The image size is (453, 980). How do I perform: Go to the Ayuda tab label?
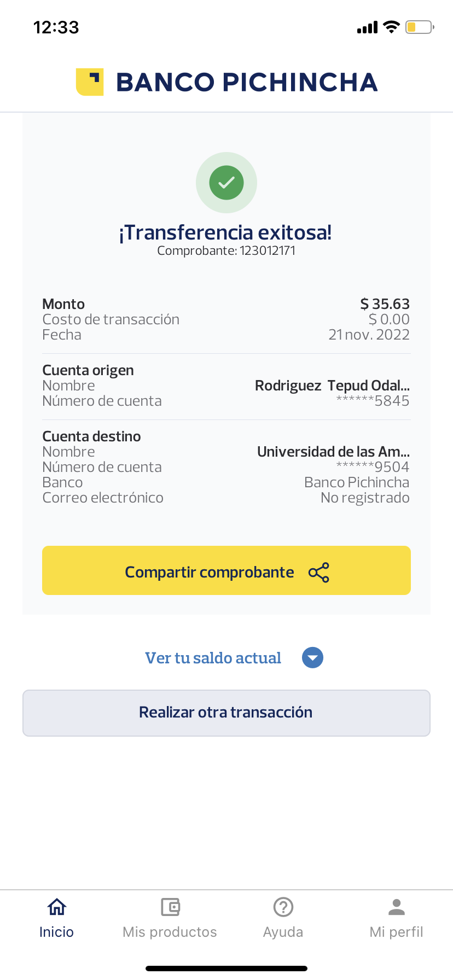click(283, 932)
